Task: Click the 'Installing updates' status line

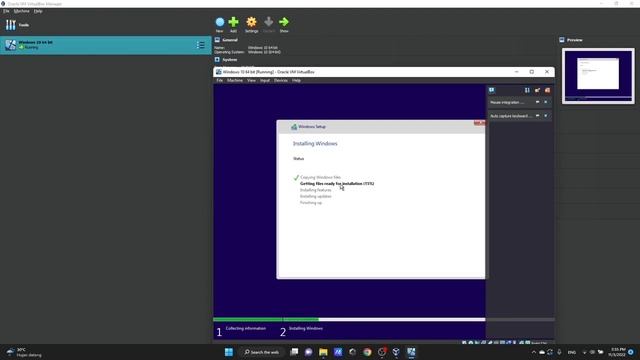Action: coord(316,196)
